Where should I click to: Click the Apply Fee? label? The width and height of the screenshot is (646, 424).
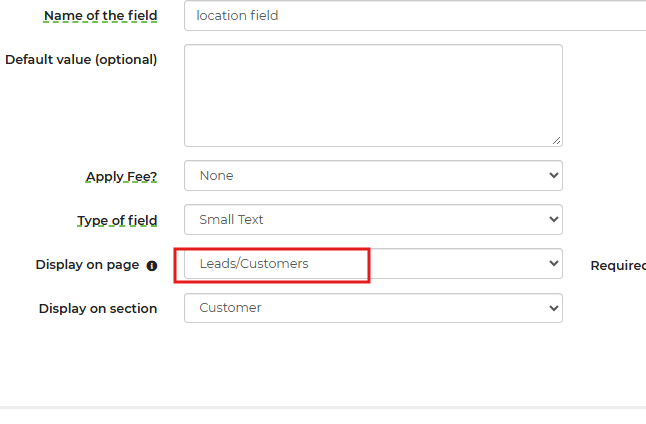pos(121,177)
